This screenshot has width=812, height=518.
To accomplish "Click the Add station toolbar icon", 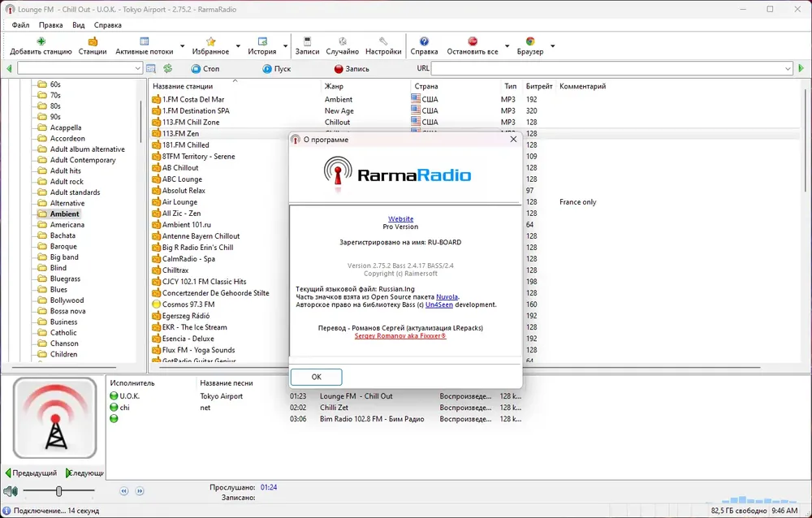I will pyautogui.click(x=41, y=41).
